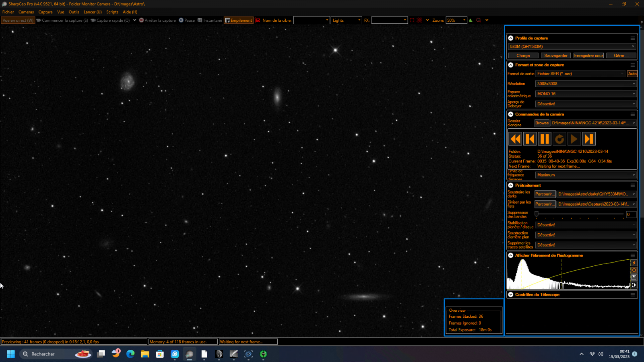
Task: Open Microsoft Edge from taskbar
Action: (130, 354)
